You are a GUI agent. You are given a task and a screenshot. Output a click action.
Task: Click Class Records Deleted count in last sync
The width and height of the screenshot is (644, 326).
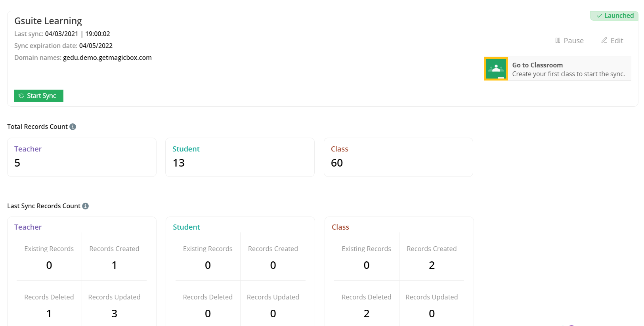[366, 313]
